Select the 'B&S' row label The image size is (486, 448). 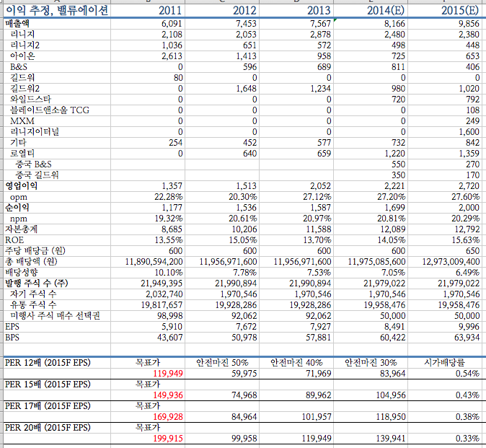(x=19, y=67)
